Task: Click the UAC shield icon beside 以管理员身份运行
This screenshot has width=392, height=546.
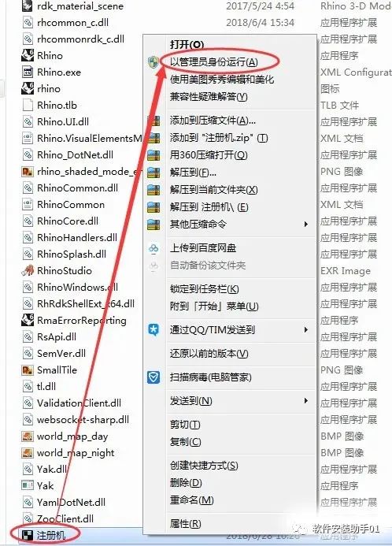Action: [153, 62]
